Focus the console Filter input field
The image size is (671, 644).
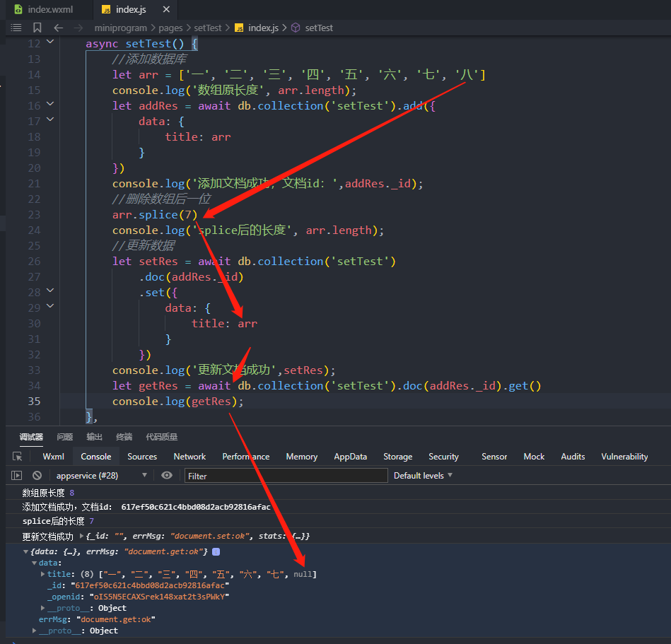pyautogui.click(x=286, y=476)
